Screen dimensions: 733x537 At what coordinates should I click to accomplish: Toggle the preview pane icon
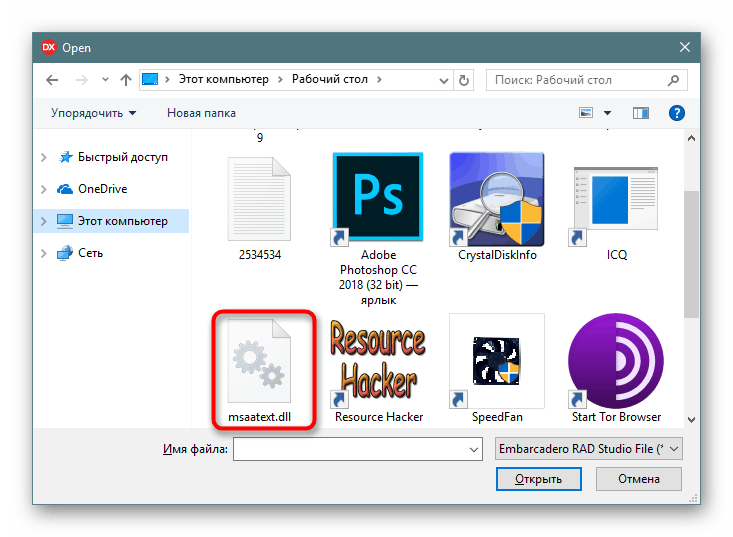coord(640,113)
